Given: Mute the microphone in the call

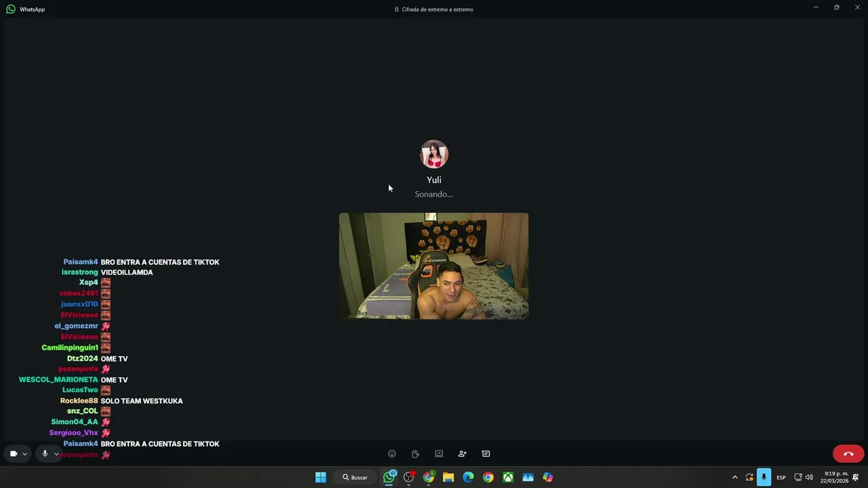Looking at the screenshot, I should (45, 453).
